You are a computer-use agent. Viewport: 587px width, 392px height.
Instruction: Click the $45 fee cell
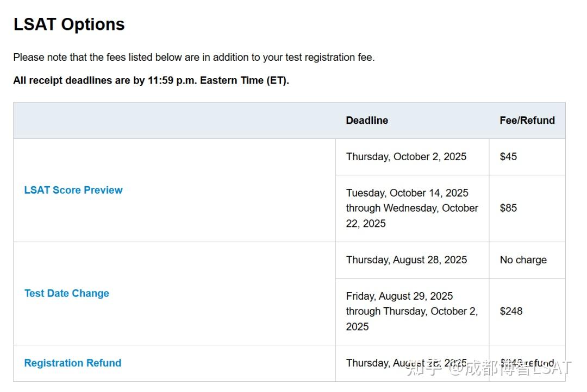[x=508, y=157]
